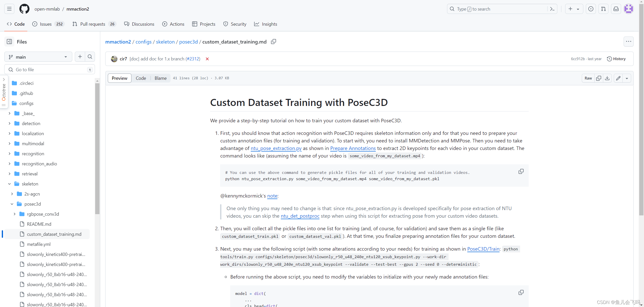644x307 pixels.
Task: Copy file path next to custom_dataset_training.md
Action: (x=273, y=42)
